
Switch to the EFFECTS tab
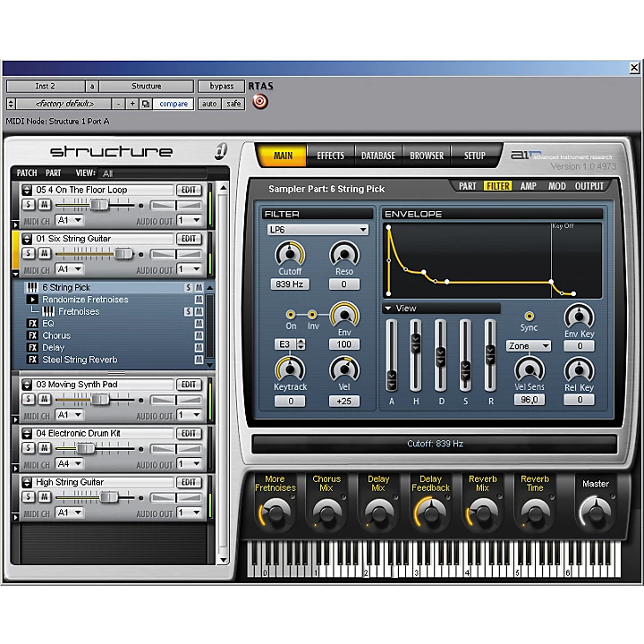(330, 156)
